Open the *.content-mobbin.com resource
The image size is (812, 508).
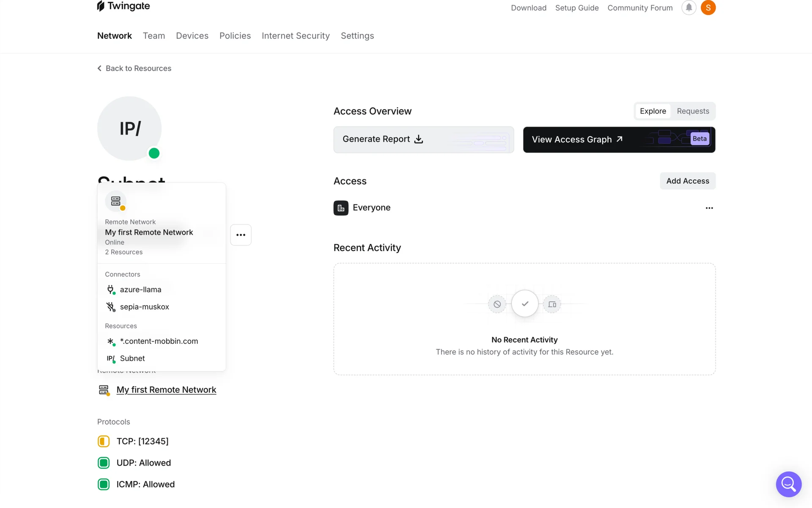159,341
